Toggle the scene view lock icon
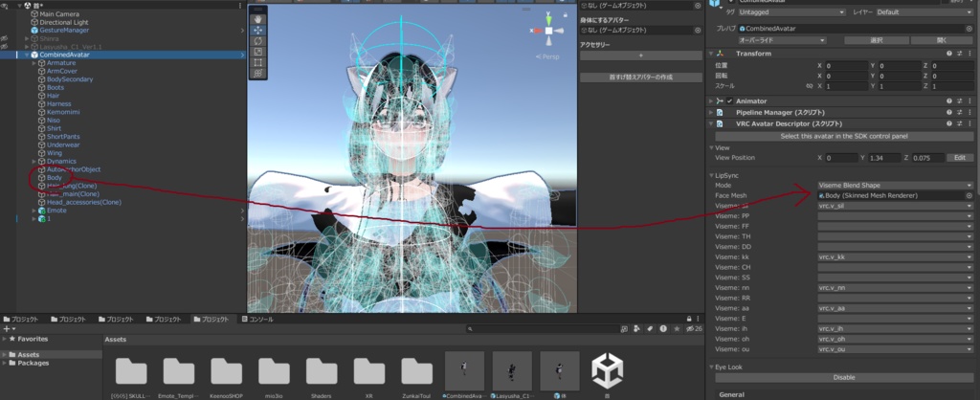Screen dimensions: 980x400 pyautogui.click(x=567, y=13)
